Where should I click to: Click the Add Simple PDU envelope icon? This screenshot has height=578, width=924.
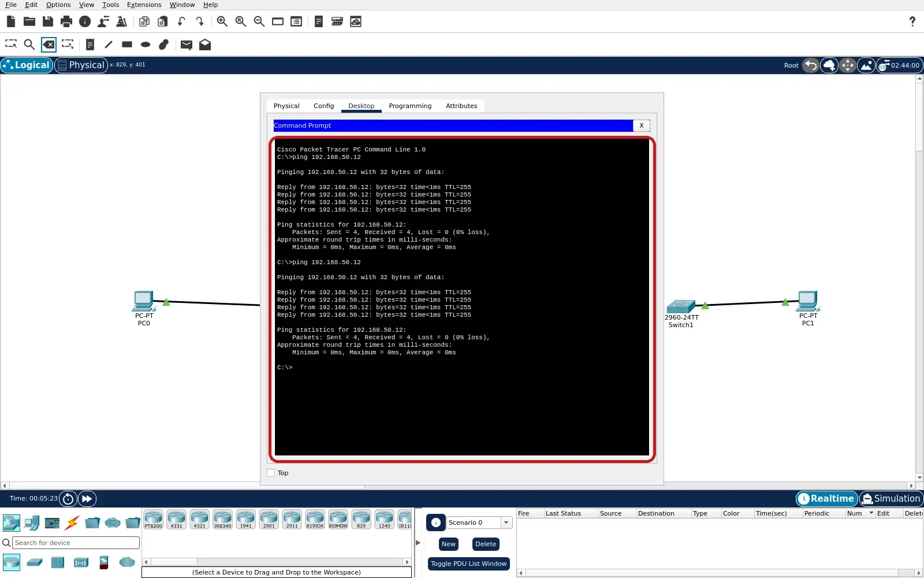186,45
